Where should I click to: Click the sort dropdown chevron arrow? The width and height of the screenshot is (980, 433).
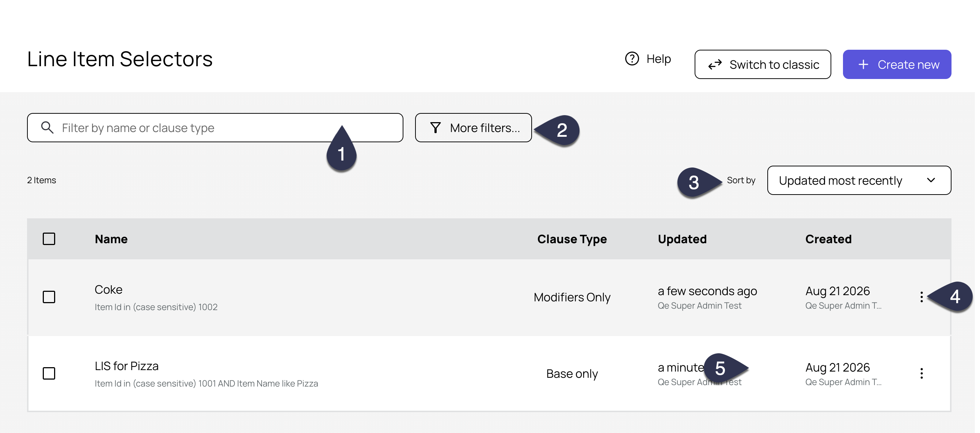(931, 180)
